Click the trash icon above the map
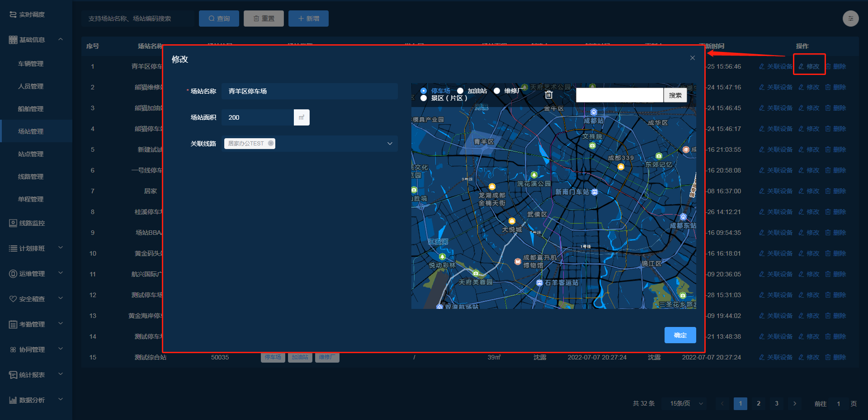 pyautogui.click(x=548, y=95)
